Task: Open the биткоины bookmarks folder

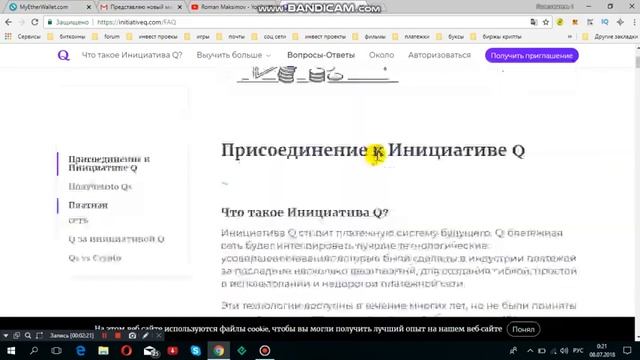Action: (67, 36)
